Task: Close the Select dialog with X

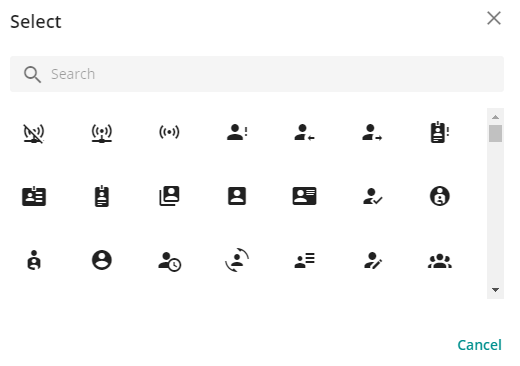Action: (494, 18)
